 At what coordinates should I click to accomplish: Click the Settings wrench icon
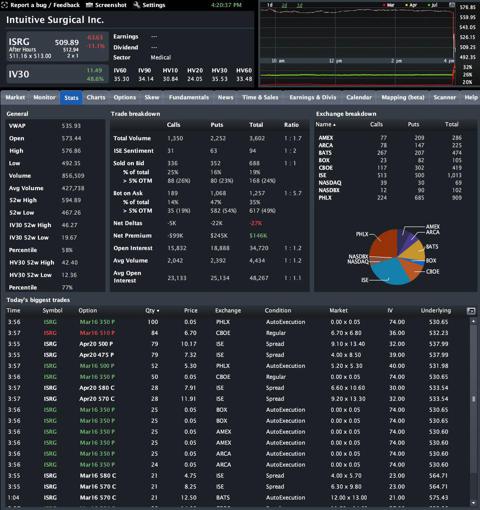[137, 5]
